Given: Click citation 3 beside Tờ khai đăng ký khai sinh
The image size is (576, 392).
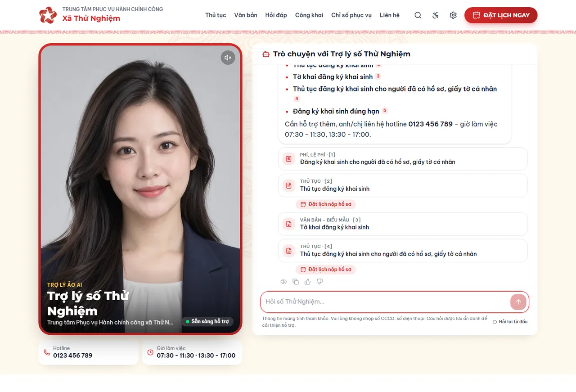Looking at the screenshot, I should coord(378,77).
